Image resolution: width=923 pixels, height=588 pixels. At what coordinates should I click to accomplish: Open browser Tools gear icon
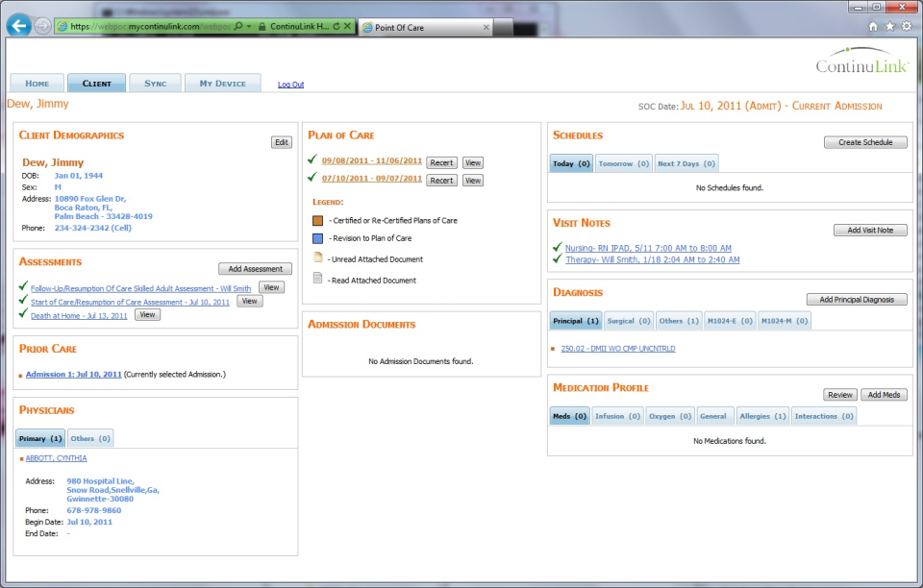tap(907, 26)
